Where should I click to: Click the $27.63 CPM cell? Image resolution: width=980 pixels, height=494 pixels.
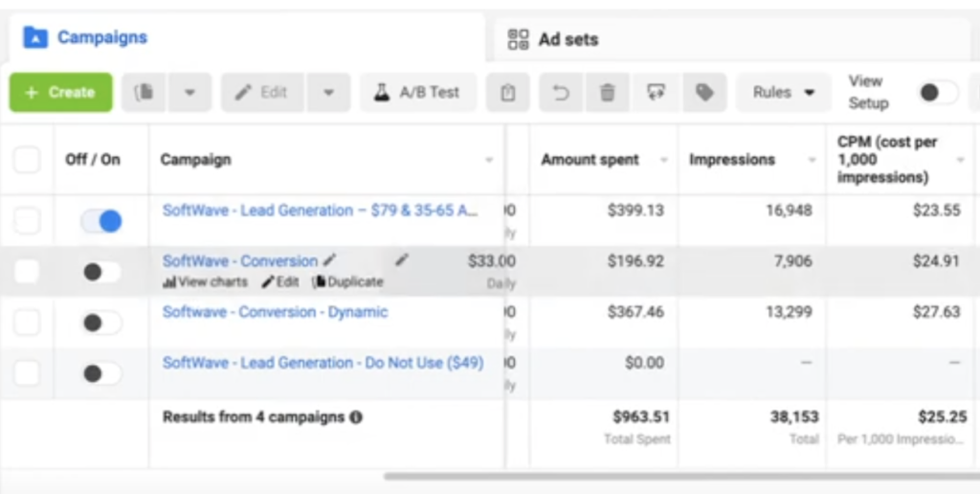[x=936, y=311]
